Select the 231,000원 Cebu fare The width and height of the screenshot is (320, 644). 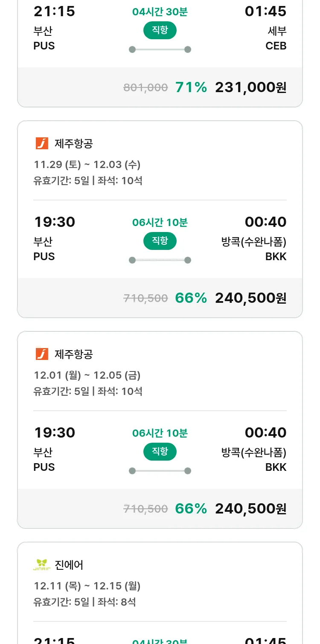point(250,87)
